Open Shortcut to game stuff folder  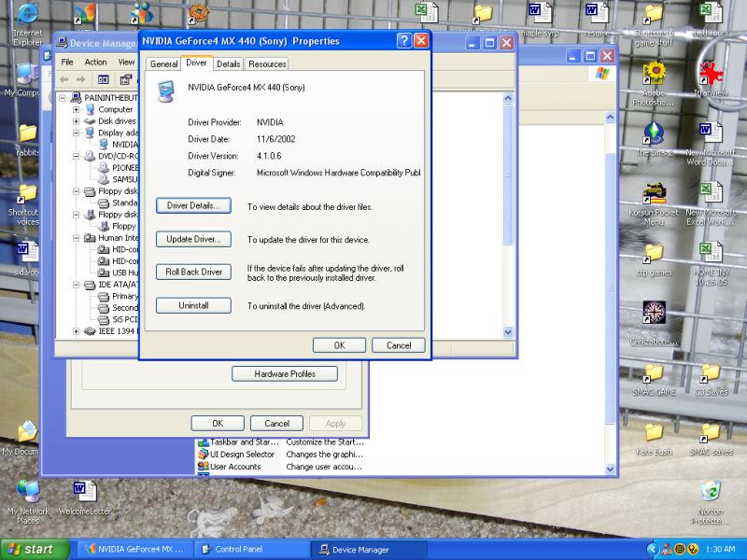pos(654,25)
